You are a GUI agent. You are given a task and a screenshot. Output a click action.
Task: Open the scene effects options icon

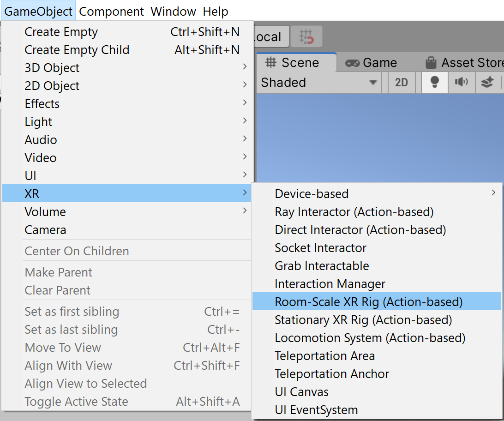[487, 82]
